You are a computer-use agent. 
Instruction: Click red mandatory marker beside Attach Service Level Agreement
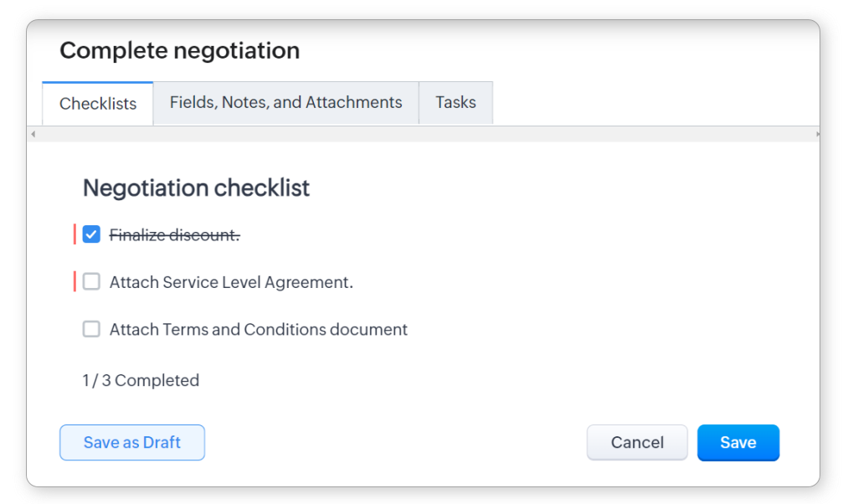point(75,281)
